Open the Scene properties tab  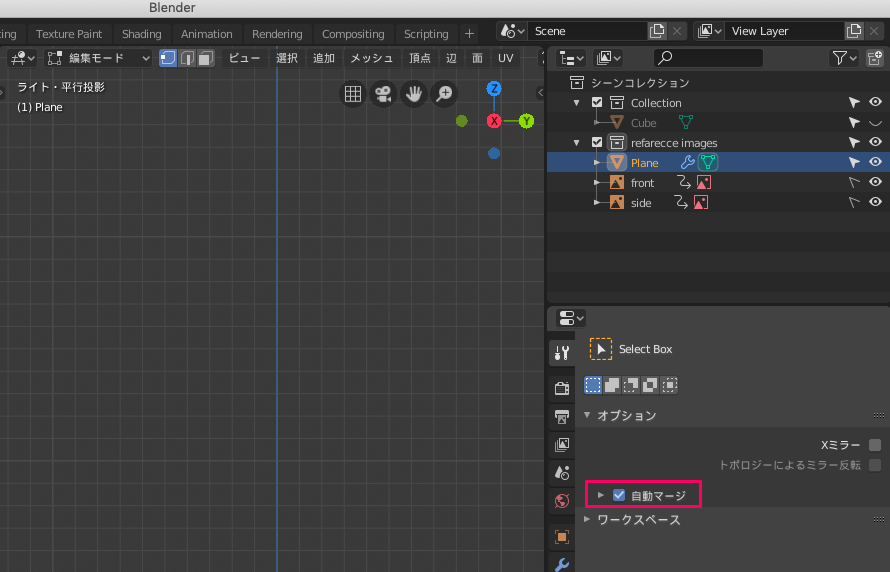(562, 472)
